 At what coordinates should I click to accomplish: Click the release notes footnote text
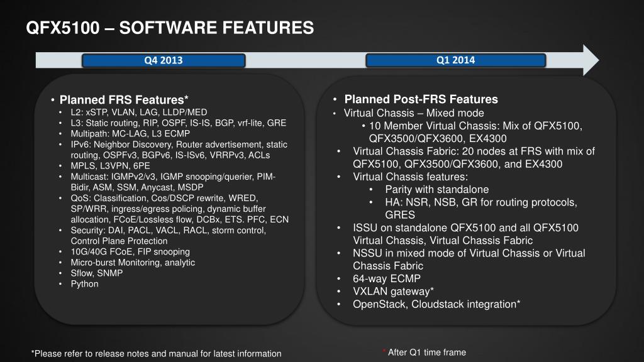click(156, 354)
